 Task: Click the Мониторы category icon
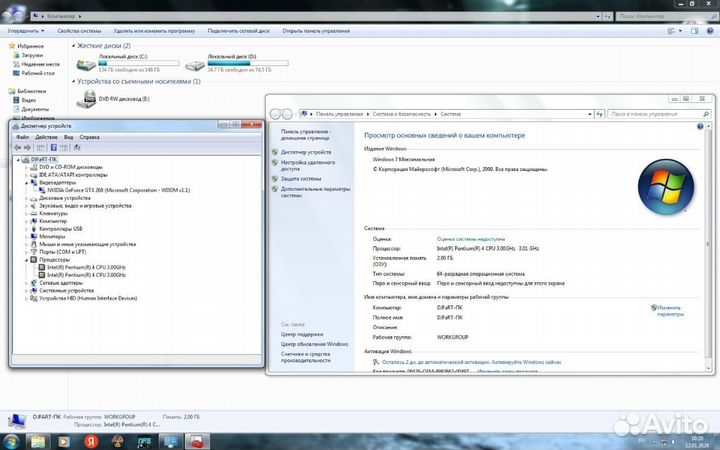(34, 236)
